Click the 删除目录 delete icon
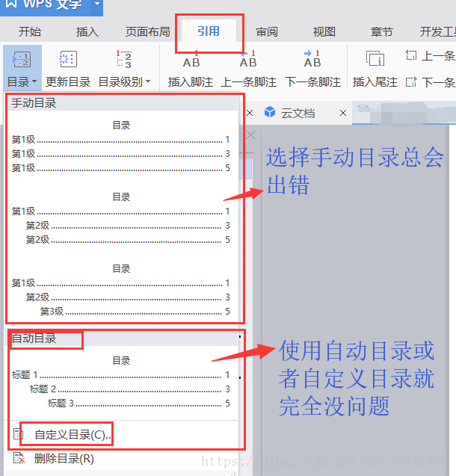 [x=19, y=458]
